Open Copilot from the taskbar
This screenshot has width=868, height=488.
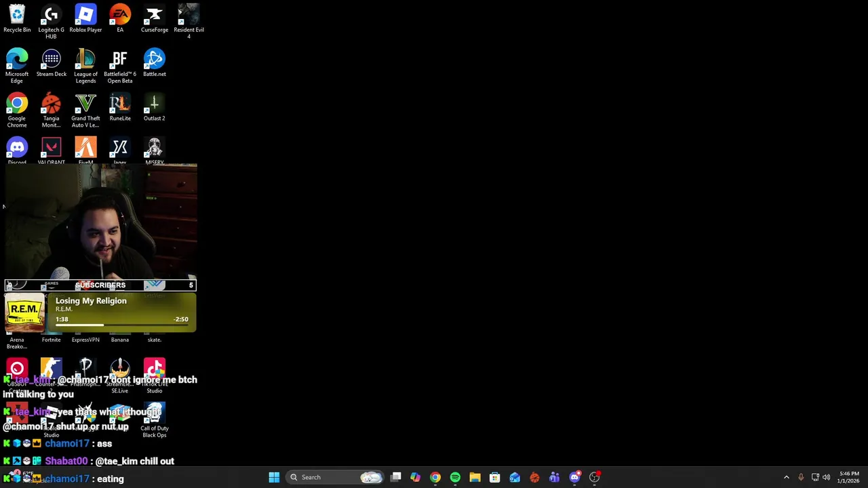(x=415, y=477)
